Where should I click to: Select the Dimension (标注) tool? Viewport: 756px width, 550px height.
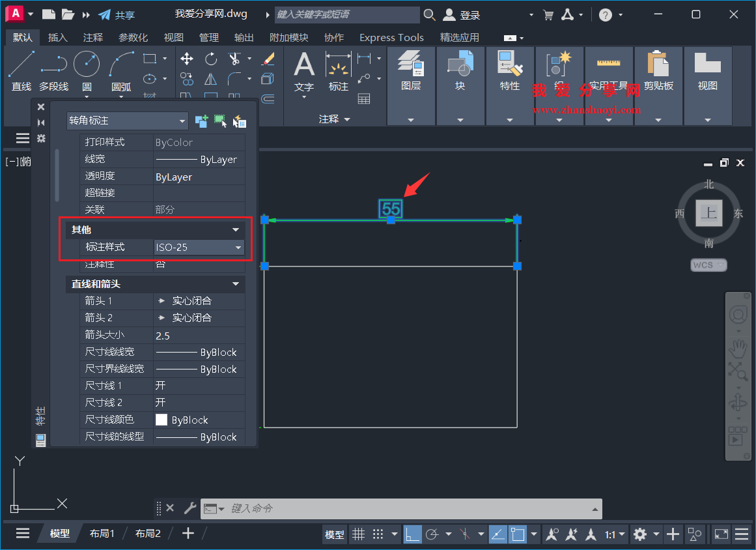click(x=338, y=70)
